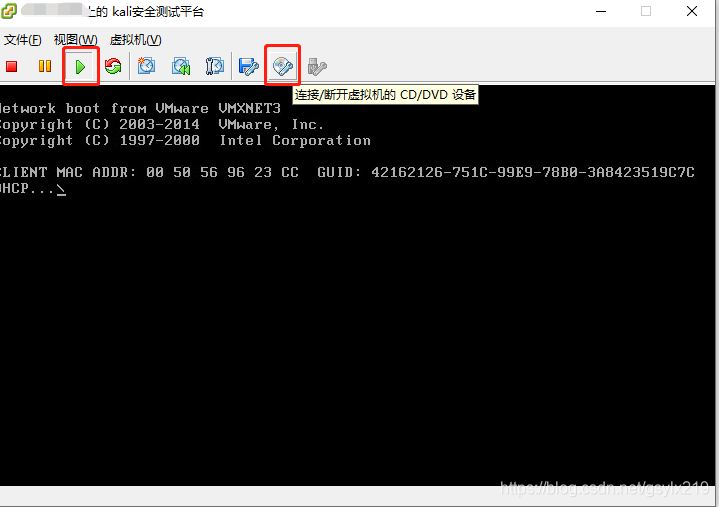Restart the guest with the reset icon
Viewport: 719px width, 507px height.
click(113, 66)
